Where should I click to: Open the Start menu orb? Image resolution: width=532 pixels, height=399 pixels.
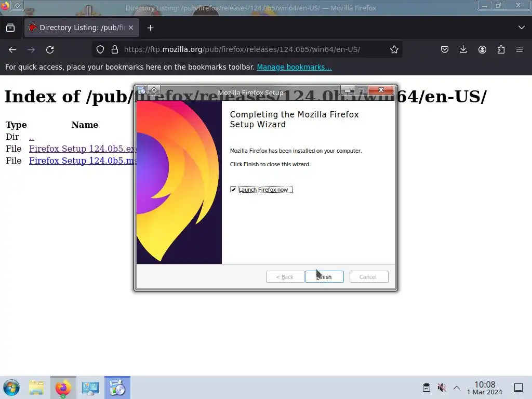11,388
